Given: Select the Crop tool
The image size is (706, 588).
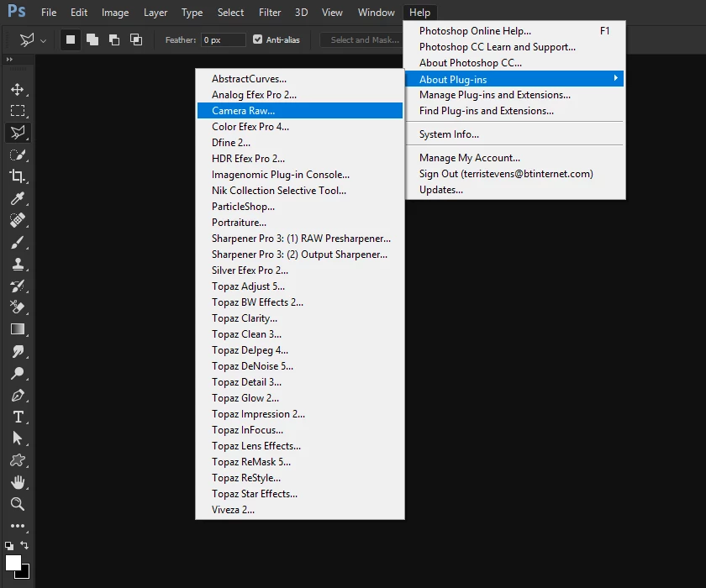Looking at the screenshot, I should 18,176.
